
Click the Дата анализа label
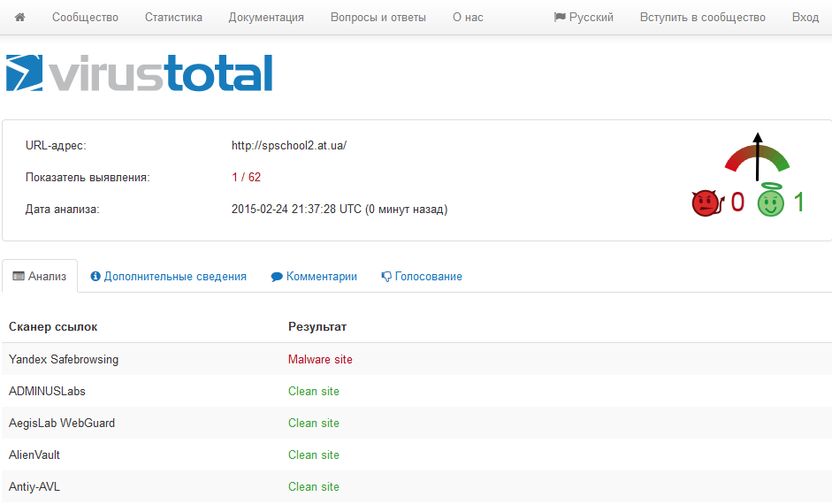pos(63,209)
